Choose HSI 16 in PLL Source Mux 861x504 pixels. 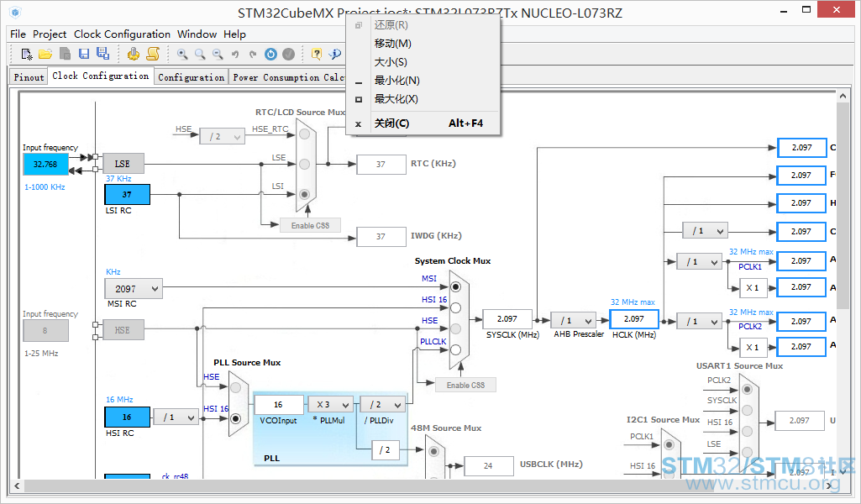pyautogui.click(x=235, y=419)
